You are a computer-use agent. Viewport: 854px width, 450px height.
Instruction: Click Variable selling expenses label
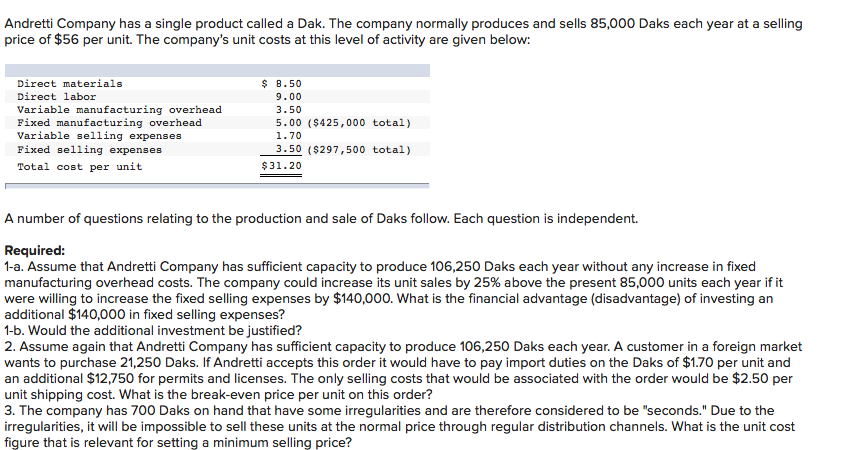pyautogui.click(x=99, y=136)
